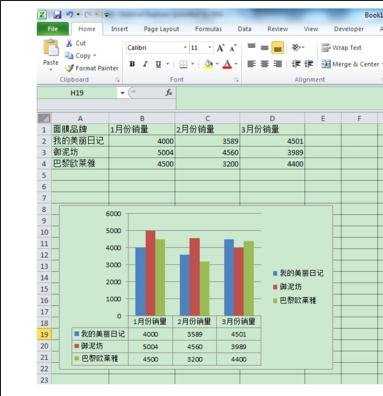
Task: Open the Formulas ribbon tab
Action: [208, 29]
